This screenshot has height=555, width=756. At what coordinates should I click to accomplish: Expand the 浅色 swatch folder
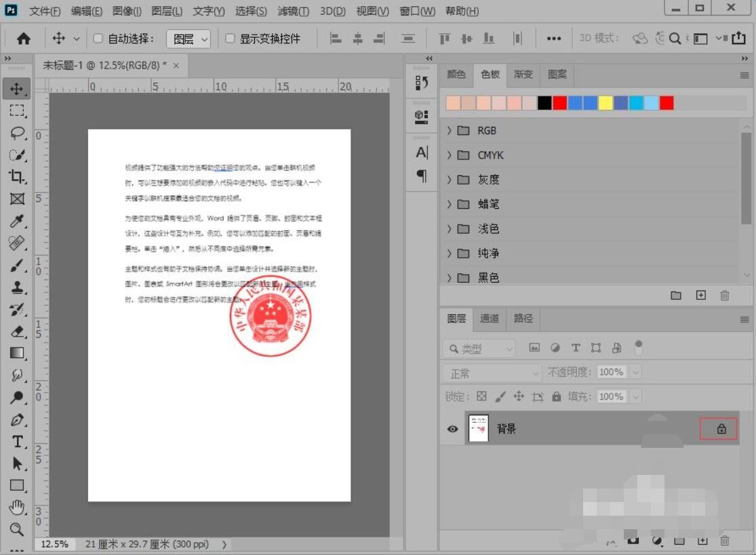click(x=449, y=229)
